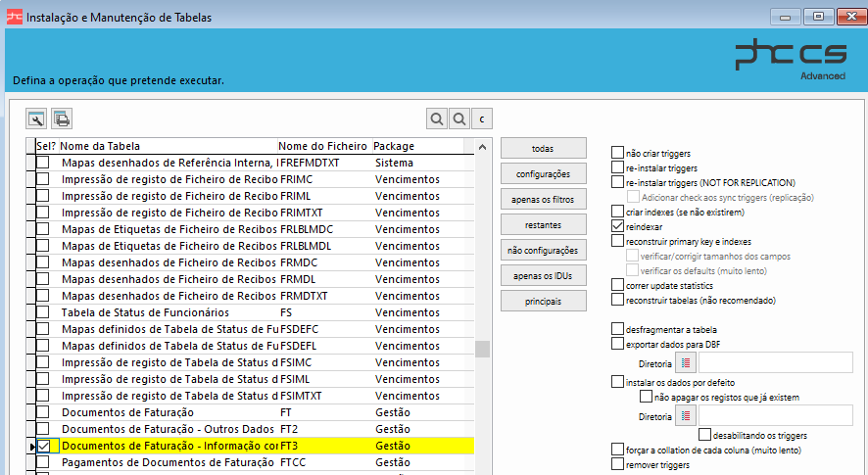Image resolution: width=868 pixels, height=475 pixels.
Task: Click the table list scrollbar thumb
Action: pyautogui.click(x=482, y=349)
